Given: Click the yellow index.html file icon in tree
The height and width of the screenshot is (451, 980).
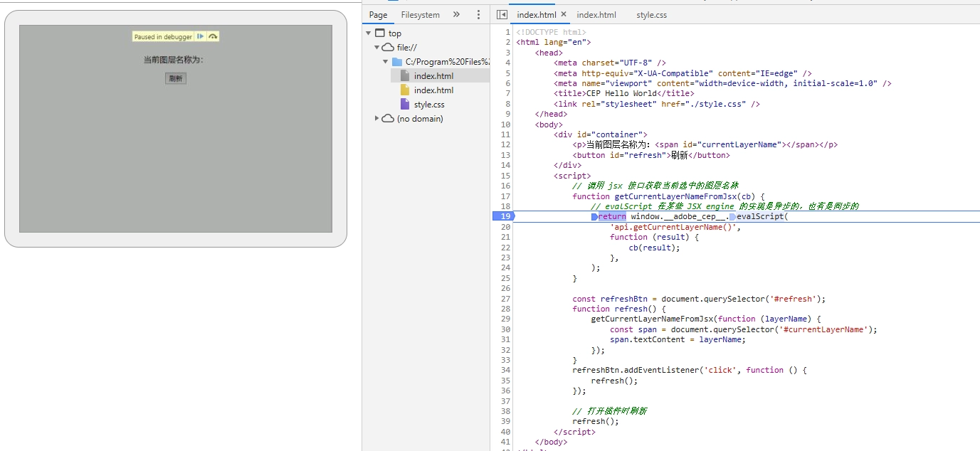Looking at the screenshot, I should coord(405,90).
